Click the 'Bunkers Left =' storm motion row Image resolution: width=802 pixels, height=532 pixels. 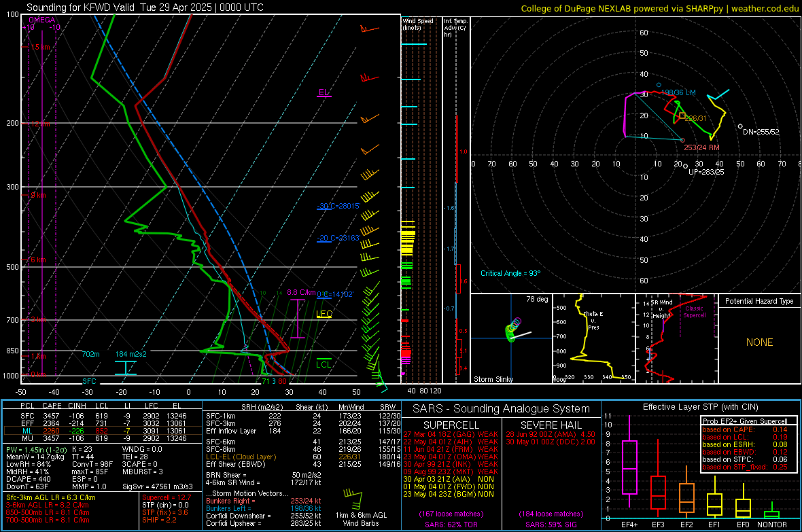pos(264,508)
